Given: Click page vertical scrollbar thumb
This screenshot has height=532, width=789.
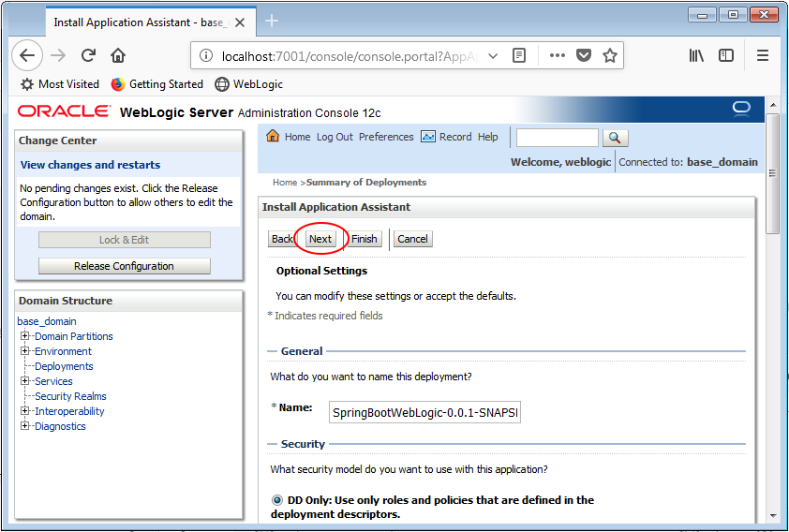Looking at the screenshot, I should pyautogui.click(x=772, y=173).
